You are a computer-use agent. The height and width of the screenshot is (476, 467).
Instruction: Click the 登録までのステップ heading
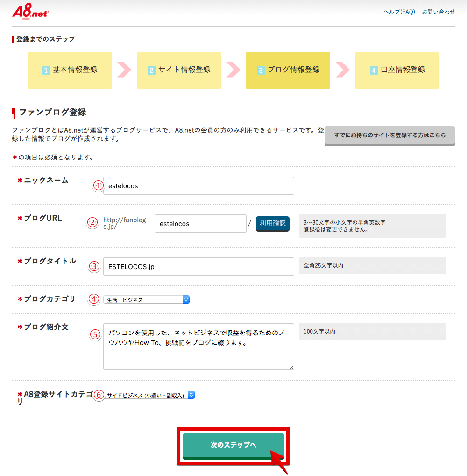coord(45,39)
